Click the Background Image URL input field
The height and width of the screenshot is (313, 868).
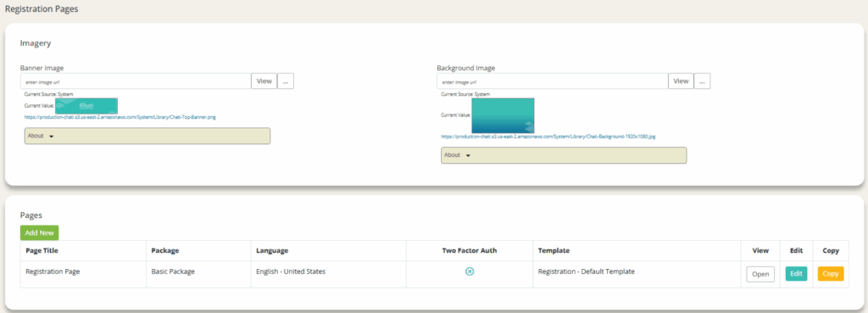(x=553, y=81)
